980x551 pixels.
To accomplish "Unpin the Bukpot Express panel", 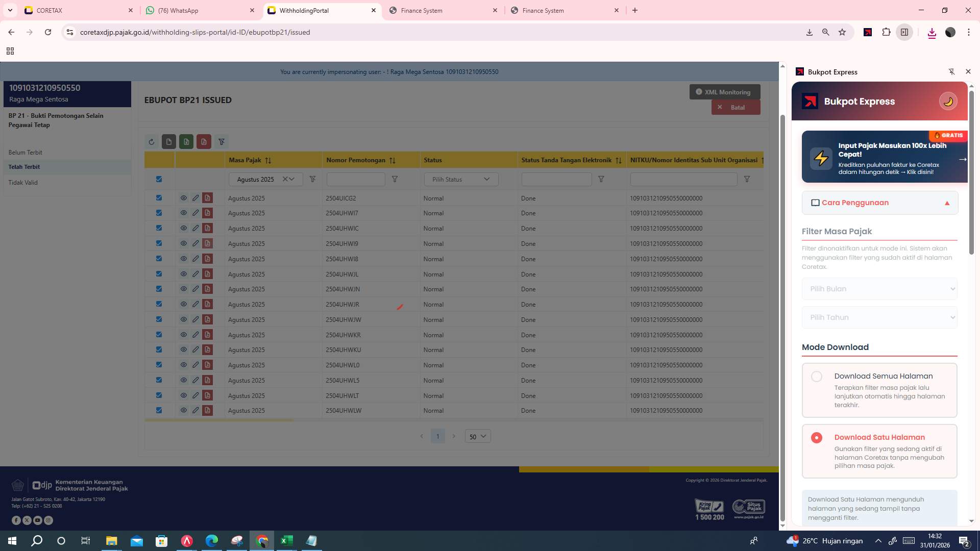I will 951,71.
